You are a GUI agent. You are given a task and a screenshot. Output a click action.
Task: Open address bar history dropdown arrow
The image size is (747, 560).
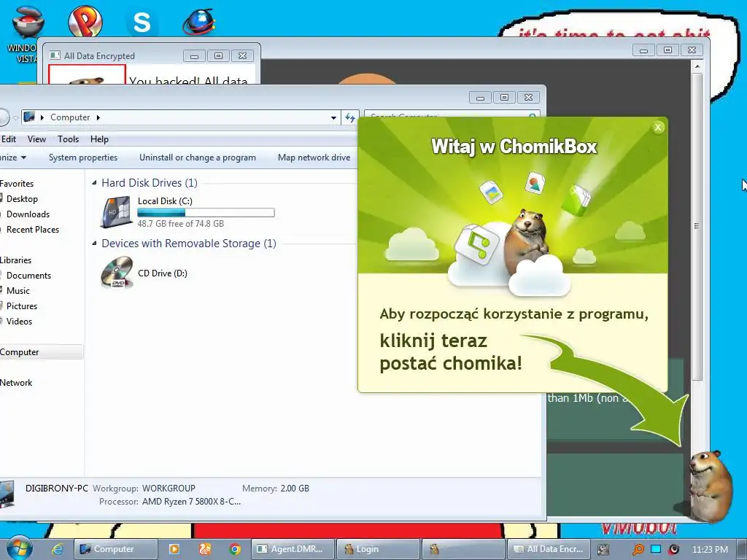333,117
